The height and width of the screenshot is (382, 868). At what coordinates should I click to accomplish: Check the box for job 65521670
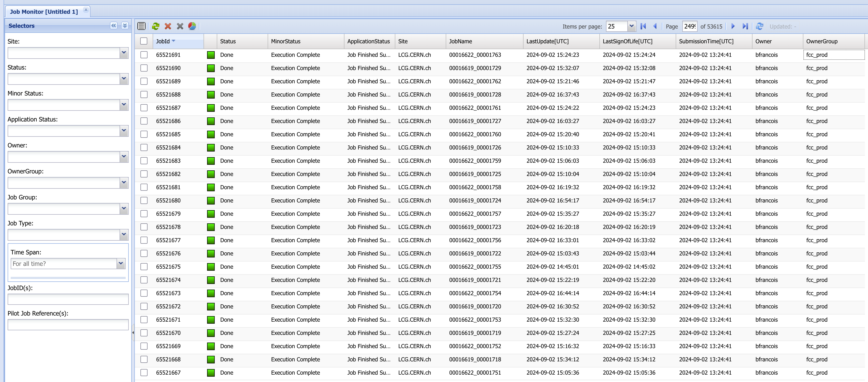coord(144,333)
